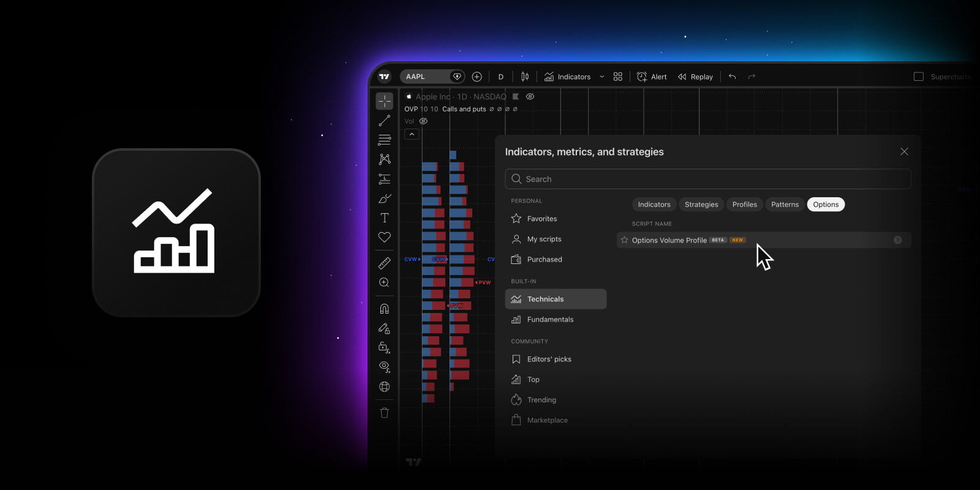Image resolution: width=980 pixels, height=490 pixels.
Task: Open the object tree globe icon
Action: [x=385, y=386]
